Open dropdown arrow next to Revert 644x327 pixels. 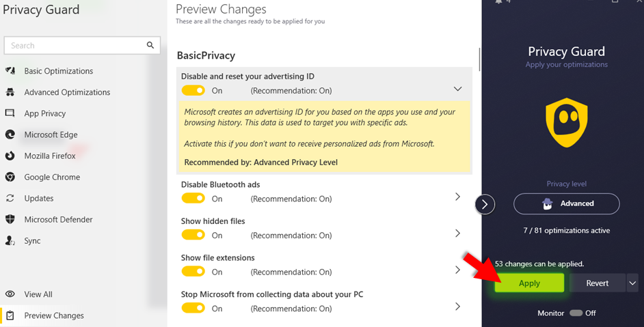point(632,283)
